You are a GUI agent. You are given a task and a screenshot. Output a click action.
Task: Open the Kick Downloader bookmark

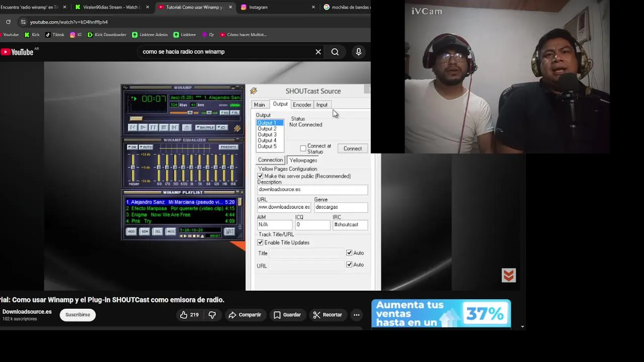107,35
